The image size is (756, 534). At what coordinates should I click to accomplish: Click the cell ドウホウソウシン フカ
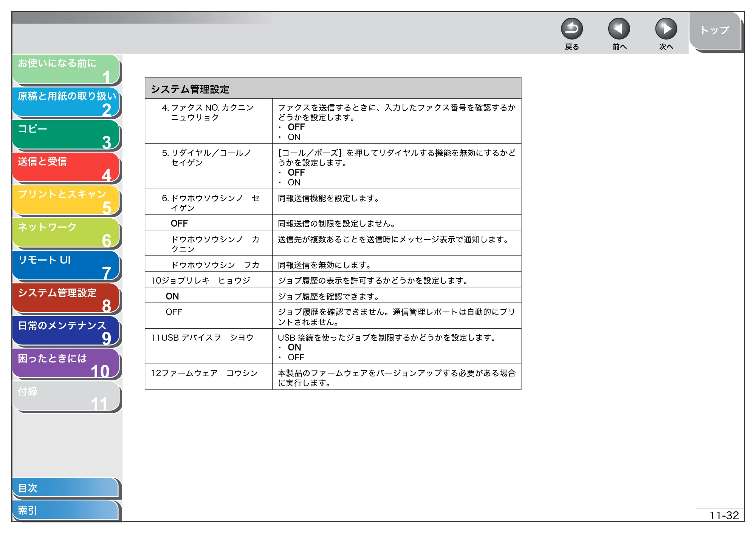(209, 264)
